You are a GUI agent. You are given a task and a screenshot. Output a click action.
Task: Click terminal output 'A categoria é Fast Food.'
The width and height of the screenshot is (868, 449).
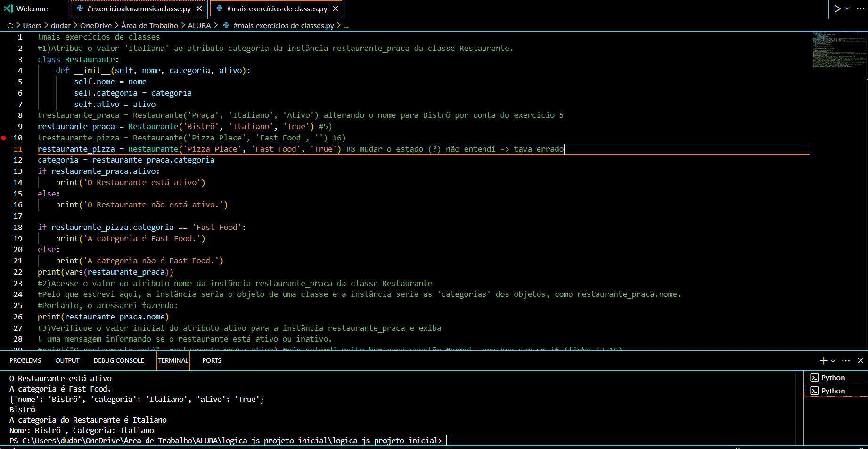[60, 389]
